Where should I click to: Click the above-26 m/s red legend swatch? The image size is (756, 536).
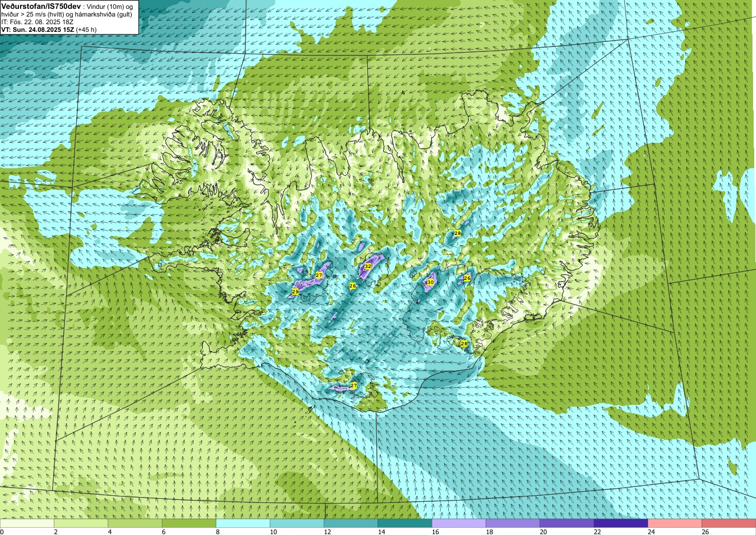pyautogui.click(x=729, y=523)
